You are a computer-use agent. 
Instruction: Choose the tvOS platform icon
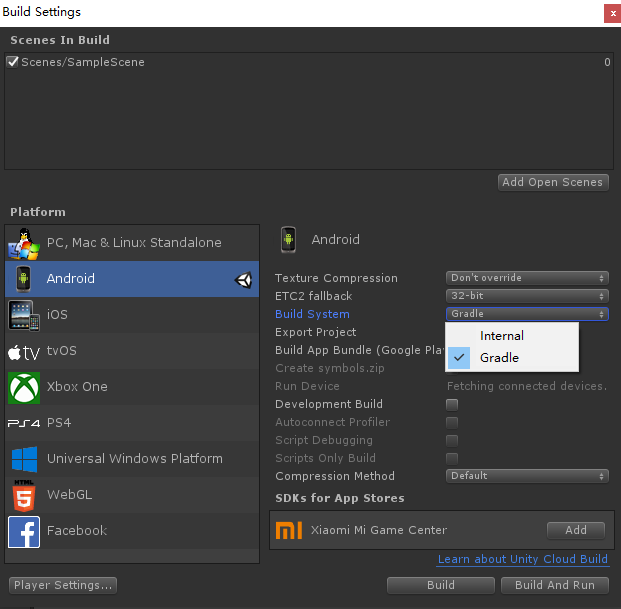[x=24, y=351]
